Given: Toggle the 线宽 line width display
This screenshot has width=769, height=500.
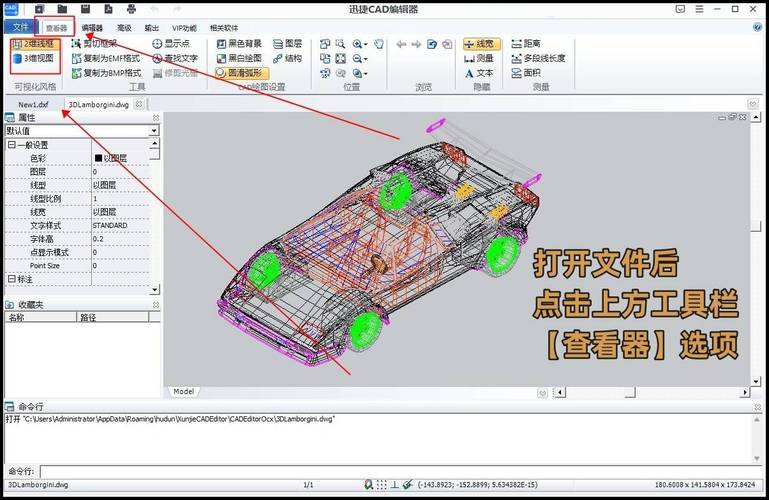Looking at the screenshot, I should click(x=482, y=44).
